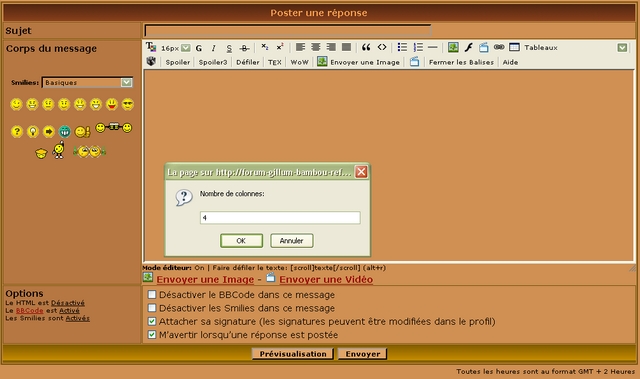This screenshot has width=640, height=379.
Task: Click the Envoyer submit button
Action: pyautogui.click(x=362, y=354)
